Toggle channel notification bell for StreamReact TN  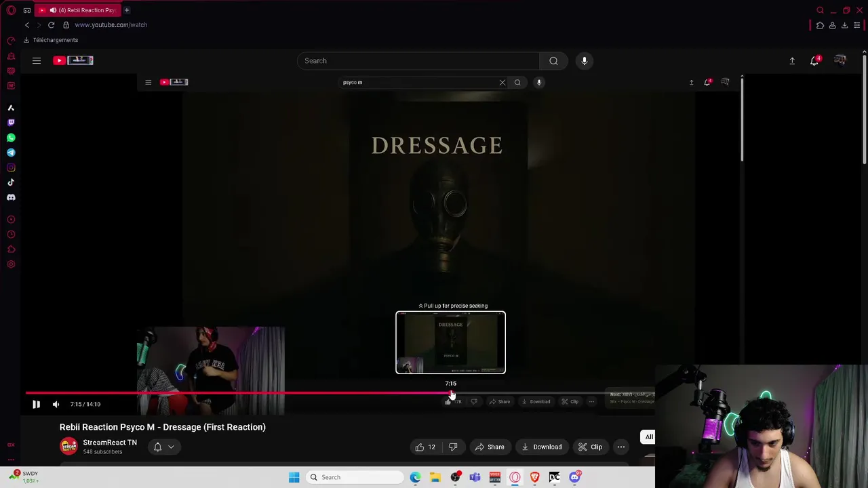coord(163,447)
